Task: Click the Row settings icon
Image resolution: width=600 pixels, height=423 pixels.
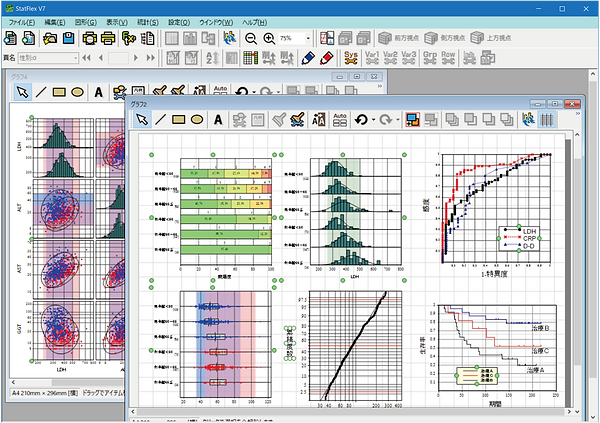Action: [x=448, y=58]
